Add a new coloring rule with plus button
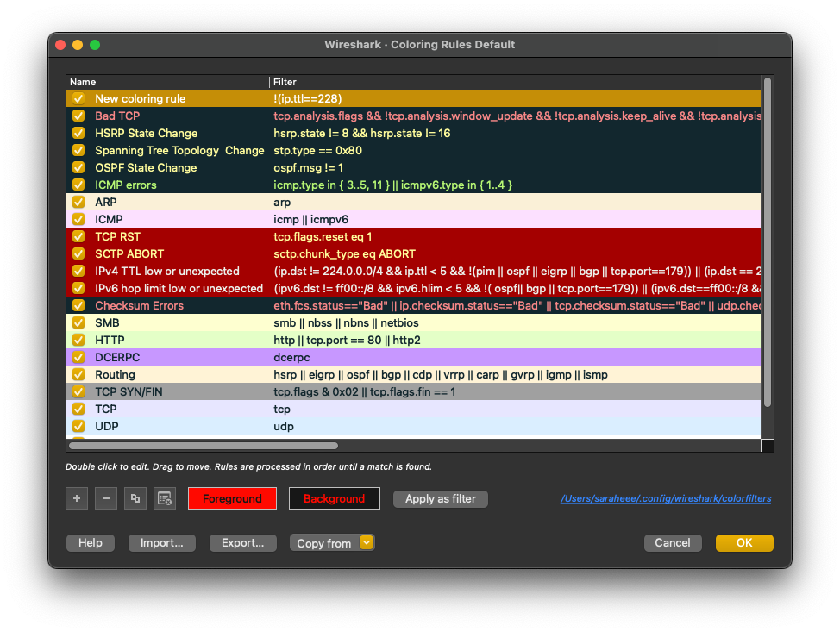 coord(77,498)
